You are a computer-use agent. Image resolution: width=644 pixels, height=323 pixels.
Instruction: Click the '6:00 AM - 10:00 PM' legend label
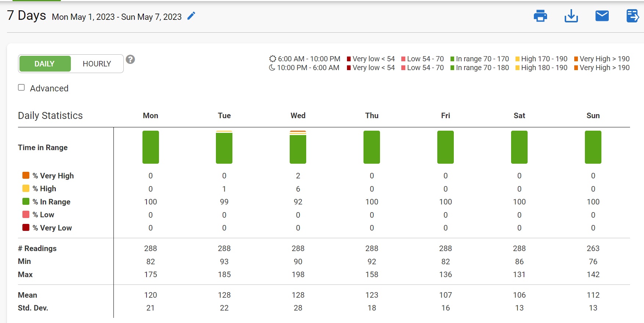pyautogui.click(x=309, y=59)
